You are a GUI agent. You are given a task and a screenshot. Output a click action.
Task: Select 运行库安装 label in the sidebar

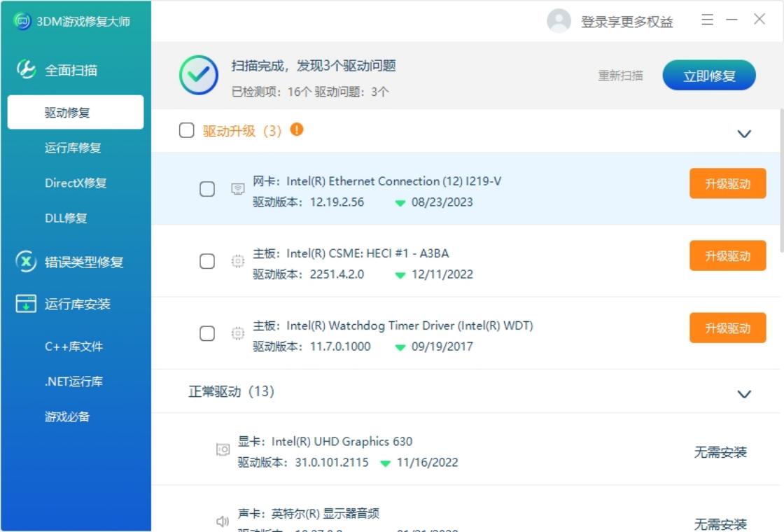[77, 304]
